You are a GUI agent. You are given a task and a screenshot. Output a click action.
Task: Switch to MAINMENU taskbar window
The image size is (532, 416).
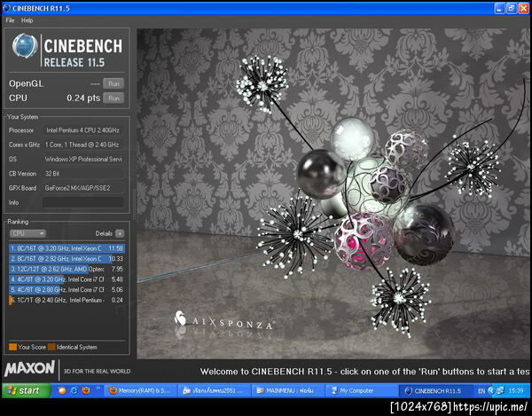click(287, 391)
